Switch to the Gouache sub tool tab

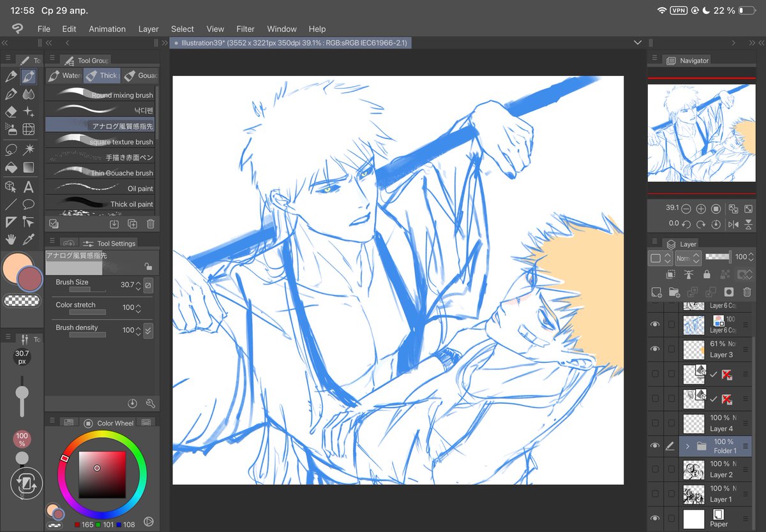click(140, 75)
